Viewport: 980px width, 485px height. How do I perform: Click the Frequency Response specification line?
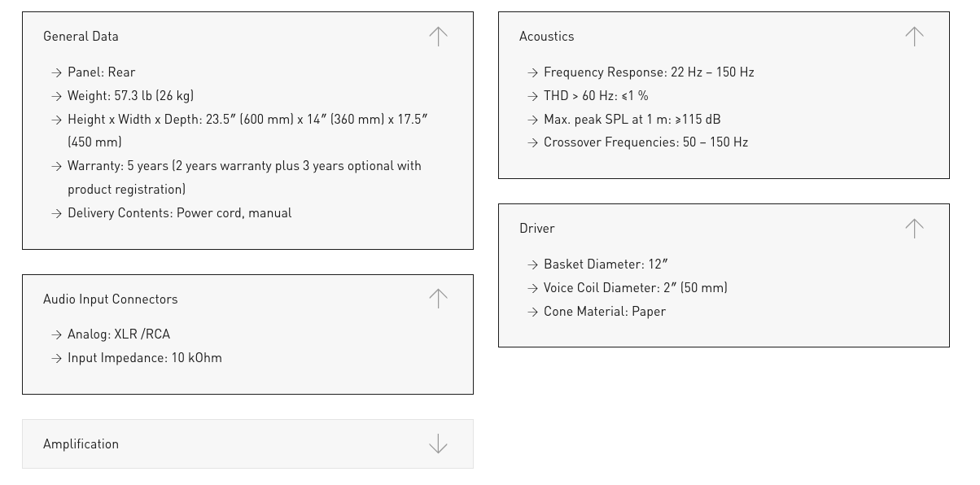(x=649, y=72)
